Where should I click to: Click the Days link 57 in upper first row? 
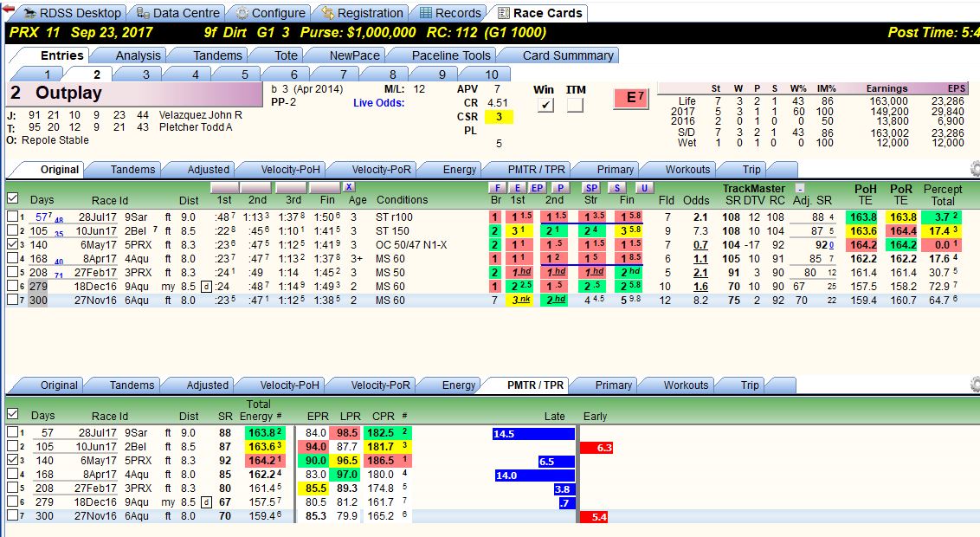pyautogui.click(x=43, y=217)
